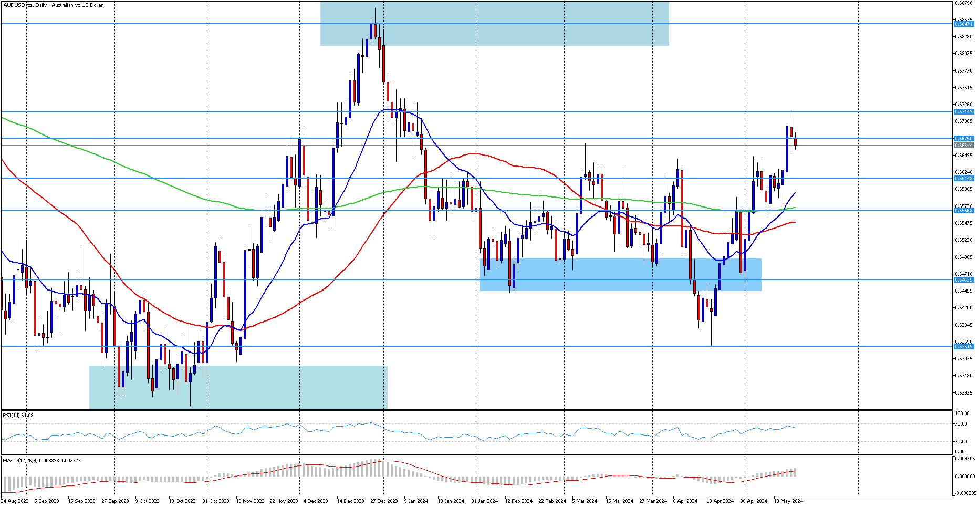Click the 0.67005 price scale value

coord(964,121)
